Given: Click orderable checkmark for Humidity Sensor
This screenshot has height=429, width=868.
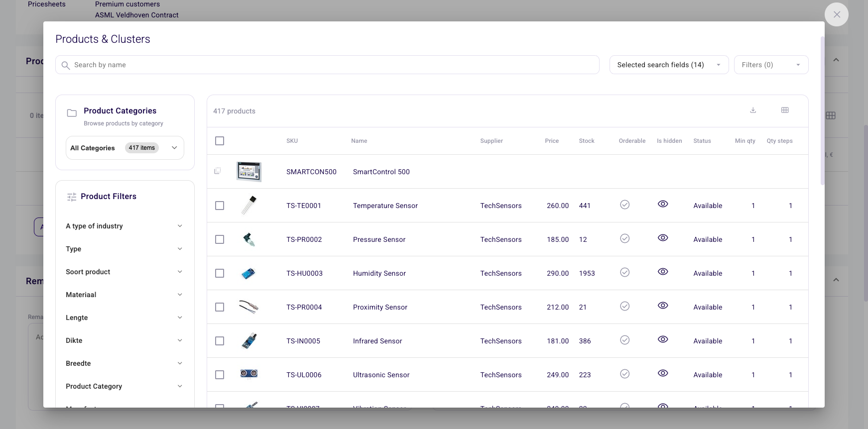Looking at the screenshot, I should tap(624, 272).
